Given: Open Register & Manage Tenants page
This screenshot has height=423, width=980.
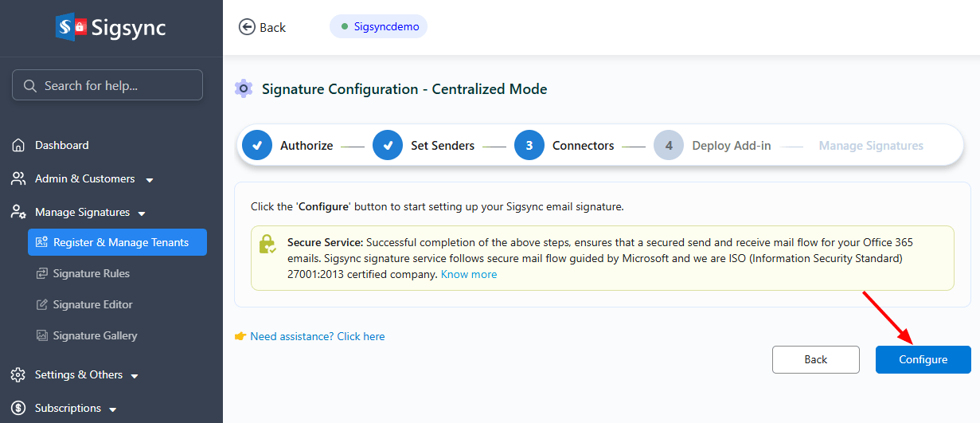Looking at the screenshot, I should pyautogui.click(x=118, y=242).
